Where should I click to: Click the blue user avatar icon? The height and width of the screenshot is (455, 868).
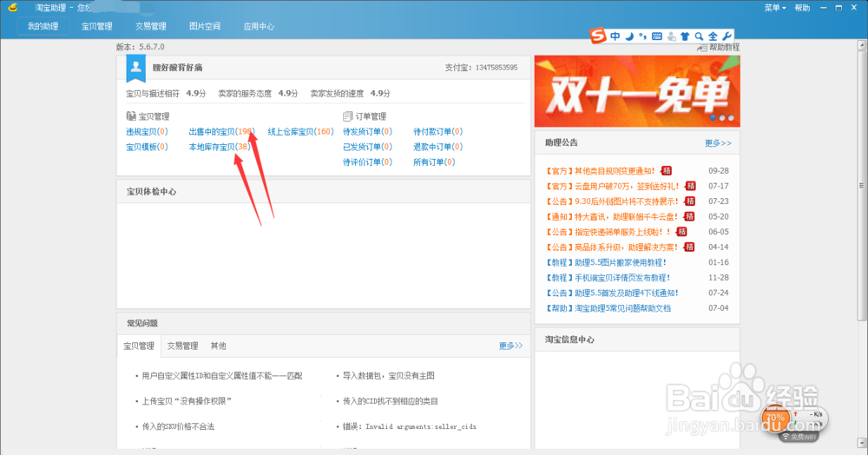tap(135, 68)
